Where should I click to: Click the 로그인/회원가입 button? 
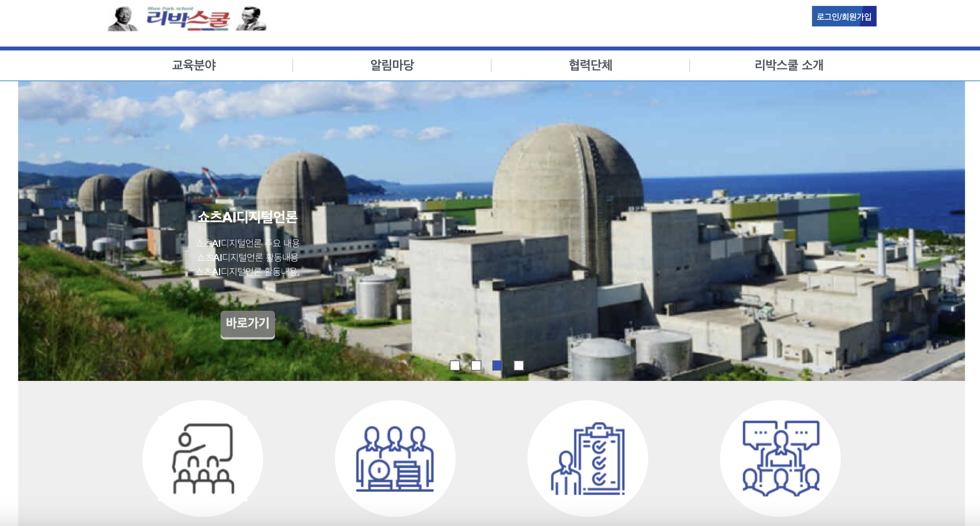(x=844, y=17)
